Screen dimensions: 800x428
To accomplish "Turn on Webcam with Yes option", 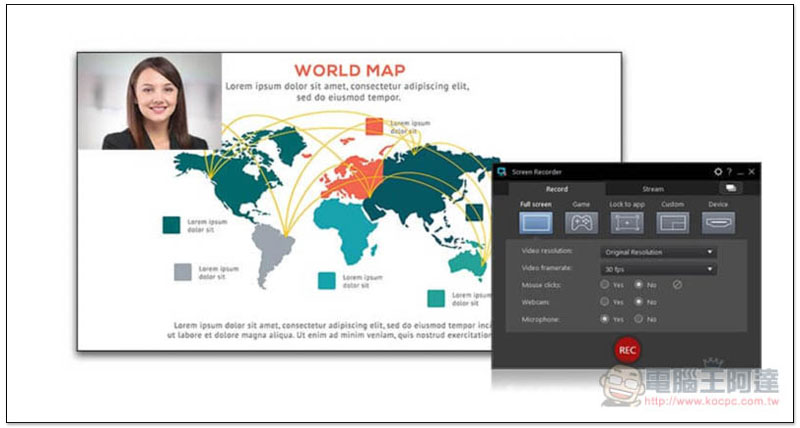I will [x=605, y=302].
